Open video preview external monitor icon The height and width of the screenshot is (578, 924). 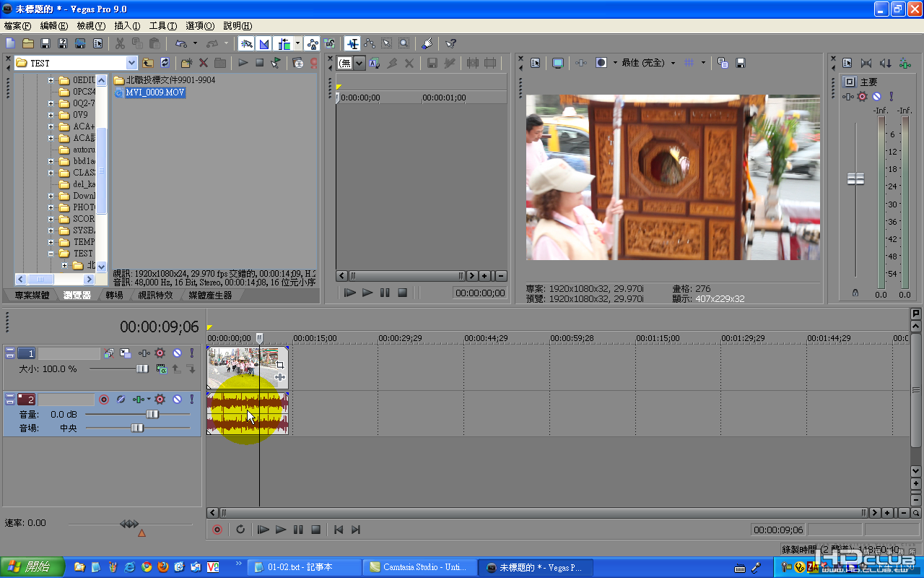(557, 63)
